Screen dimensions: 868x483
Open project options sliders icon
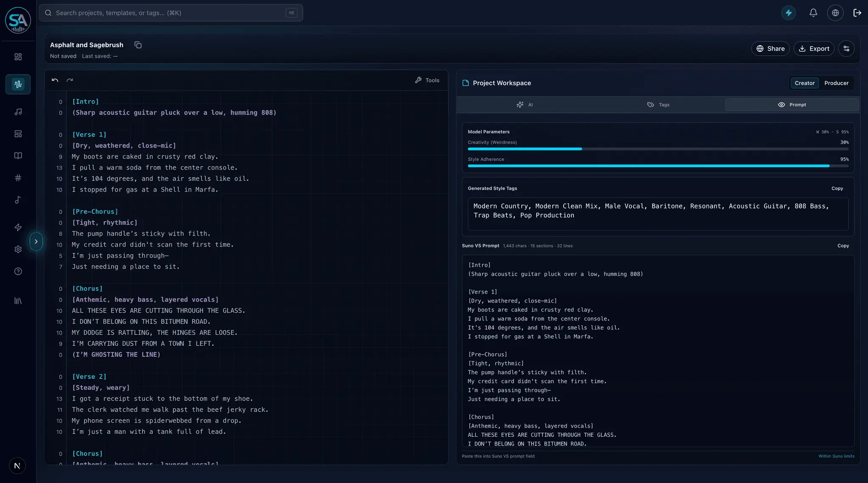pyautogui.click(x=846, y=49)
